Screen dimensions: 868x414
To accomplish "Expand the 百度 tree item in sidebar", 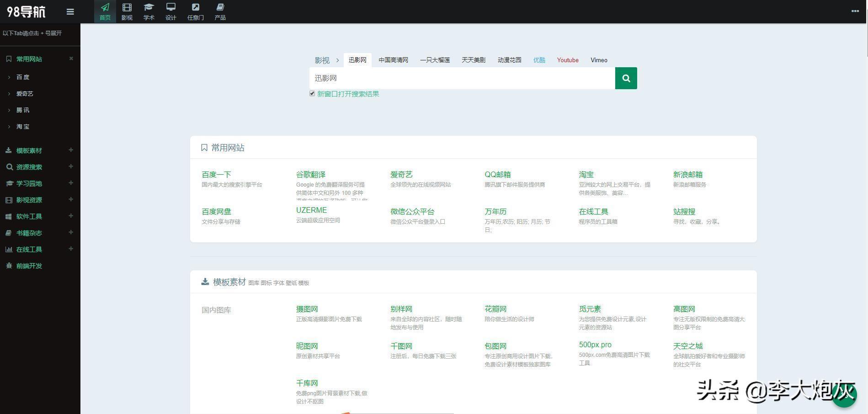I will pos(9,77).
